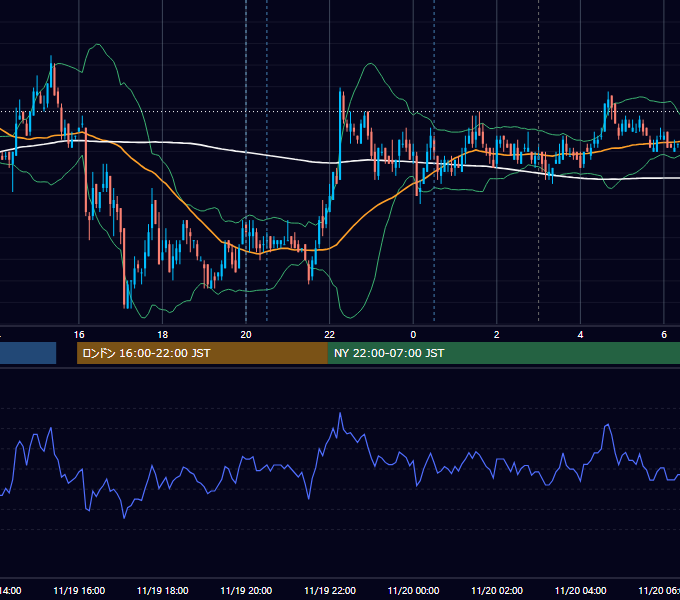Click the 20 hour label on price chart axis

click(x=246, y=335)
